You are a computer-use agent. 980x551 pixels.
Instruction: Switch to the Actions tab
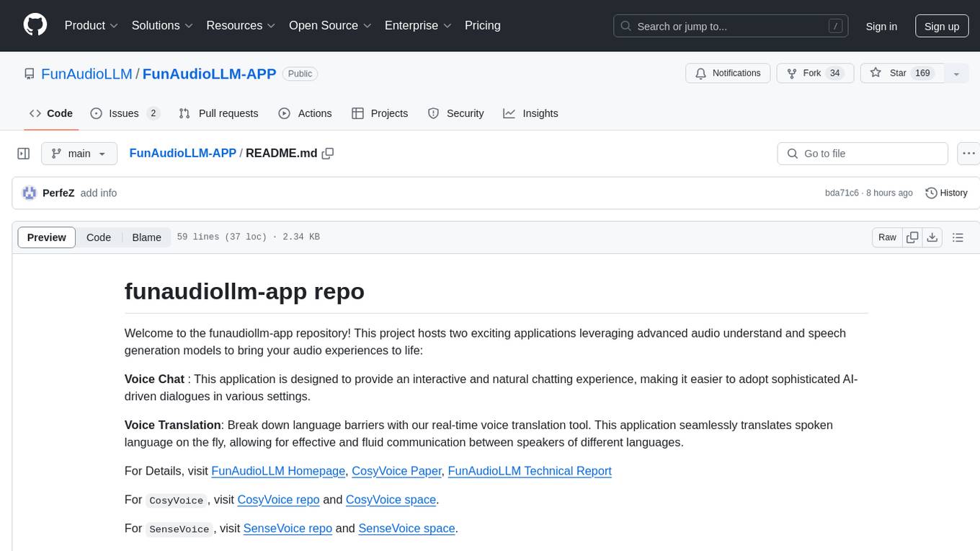click(305, 113)
